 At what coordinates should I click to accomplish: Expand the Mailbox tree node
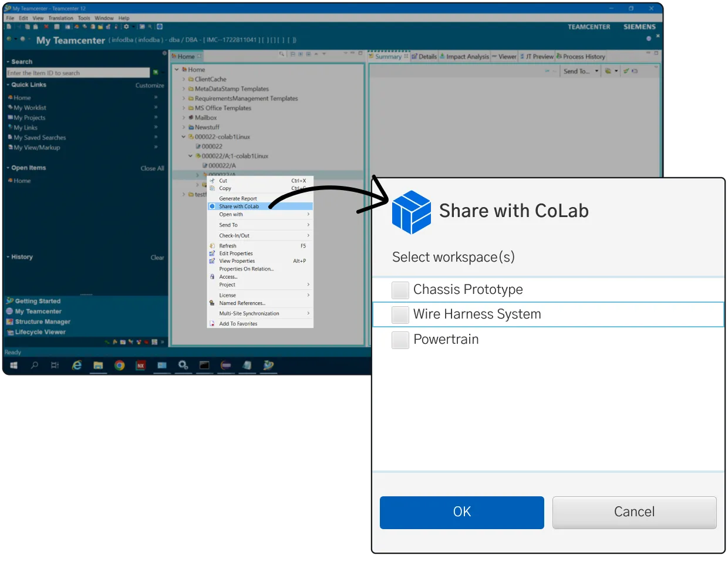point(184,118)
